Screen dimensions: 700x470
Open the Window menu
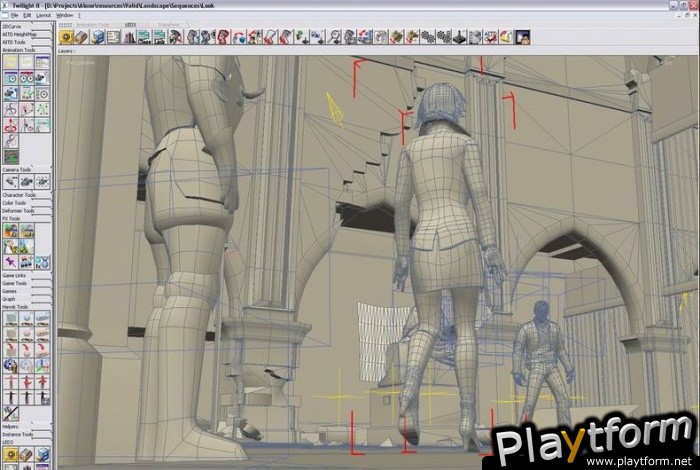65,15
